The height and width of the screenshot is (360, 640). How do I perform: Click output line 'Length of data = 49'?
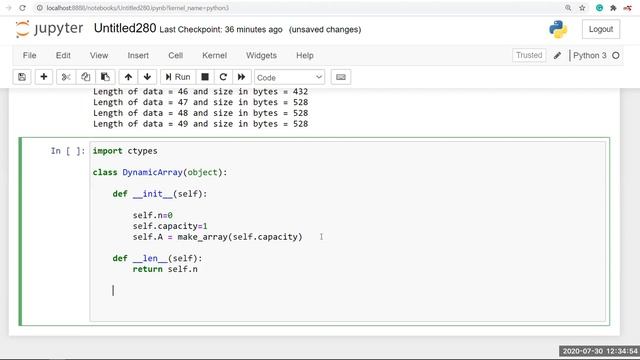[200, 124]
